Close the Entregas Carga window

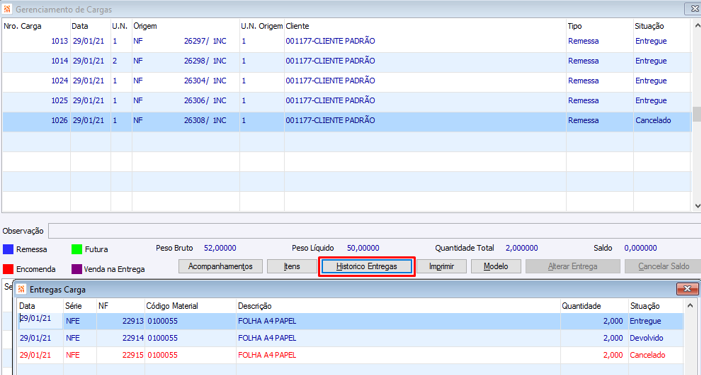(687, 289)
